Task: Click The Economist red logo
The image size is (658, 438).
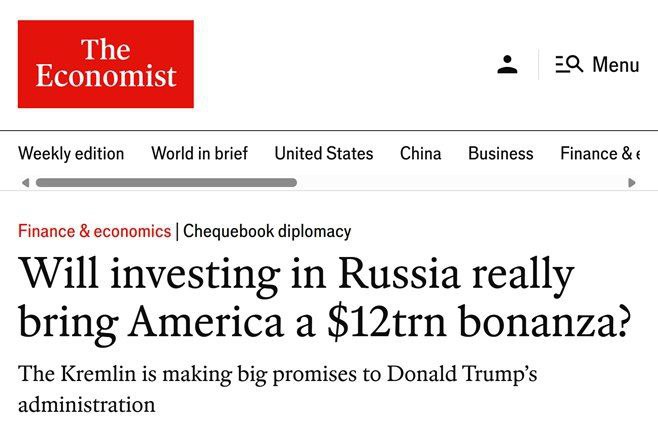Action: 105,63
